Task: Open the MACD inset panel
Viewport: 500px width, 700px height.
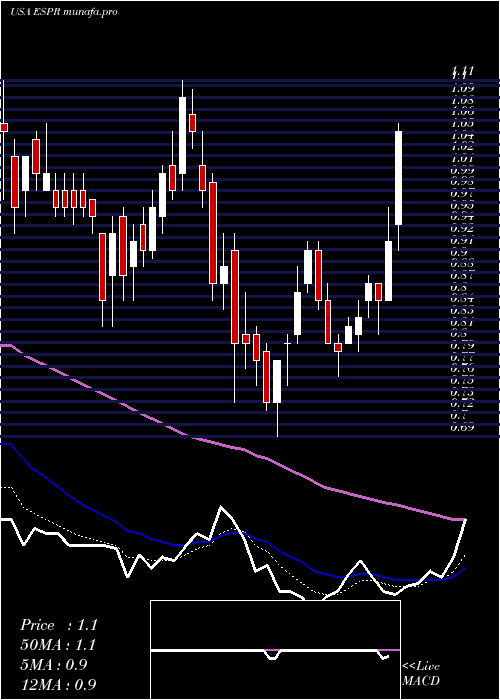Action: (275, 650)
